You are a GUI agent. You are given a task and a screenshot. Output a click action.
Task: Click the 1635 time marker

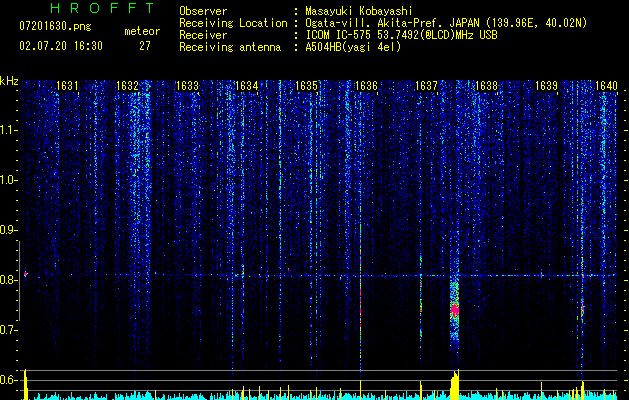coord(306,86)
